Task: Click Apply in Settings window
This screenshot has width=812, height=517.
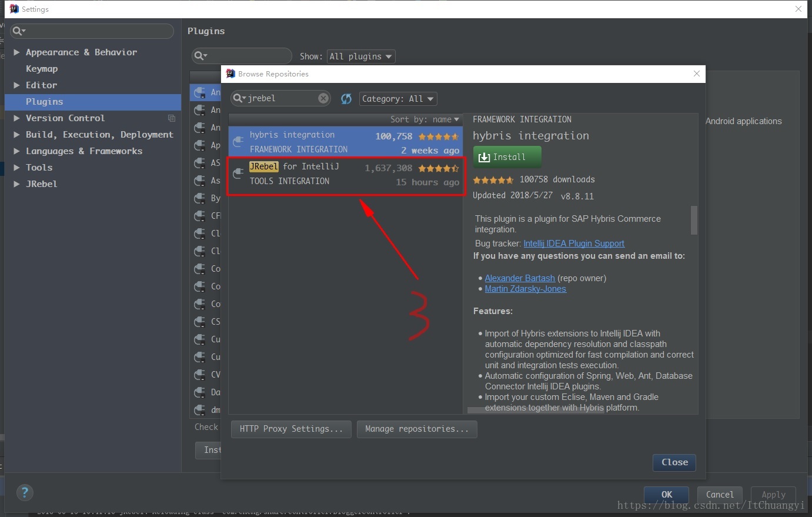Action: pos(773,495)
